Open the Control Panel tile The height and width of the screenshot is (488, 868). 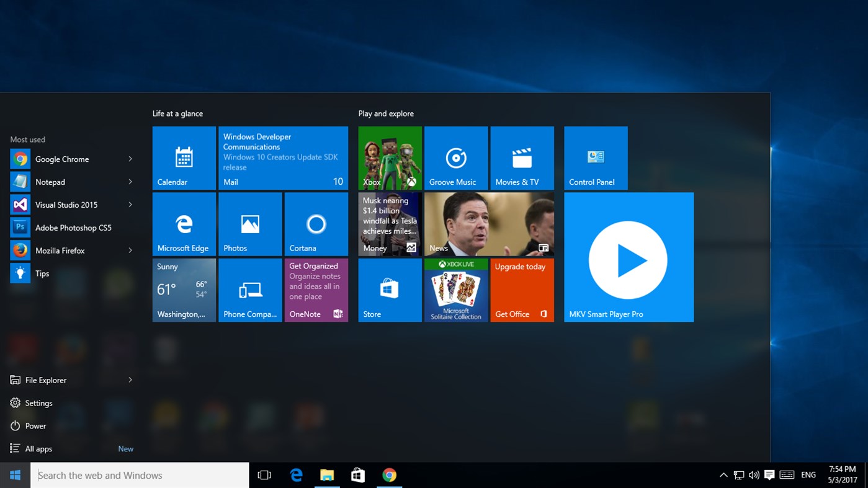coord(594,157)
